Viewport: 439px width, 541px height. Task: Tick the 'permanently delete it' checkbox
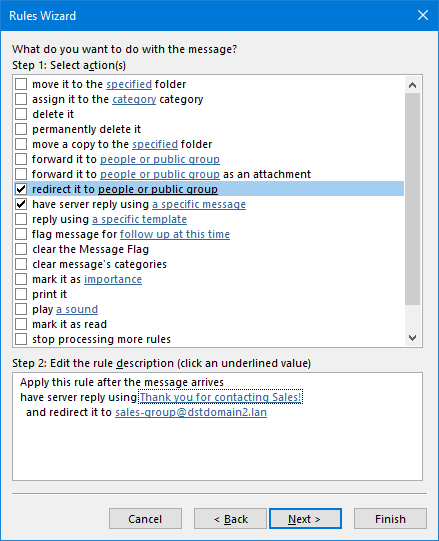(x=21, y=129)
